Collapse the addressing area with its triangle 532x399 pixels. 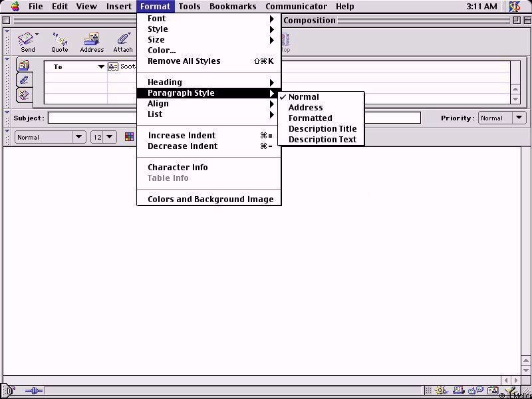7,60
